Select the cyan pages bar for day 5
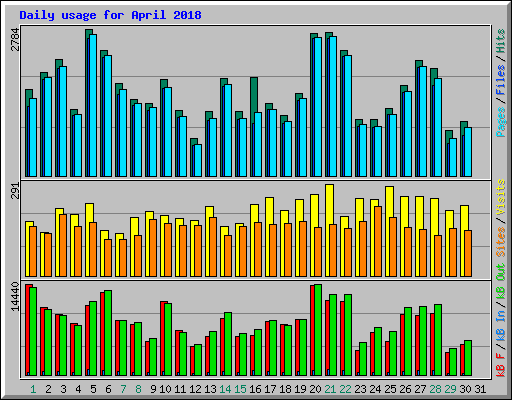 coord(93,105)
